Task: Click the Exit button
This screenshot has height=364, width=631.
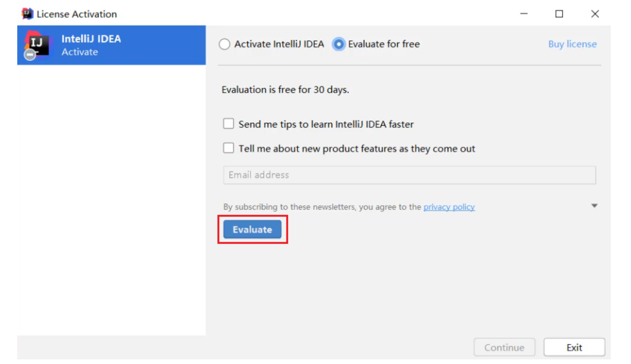Action: (574, 348)
